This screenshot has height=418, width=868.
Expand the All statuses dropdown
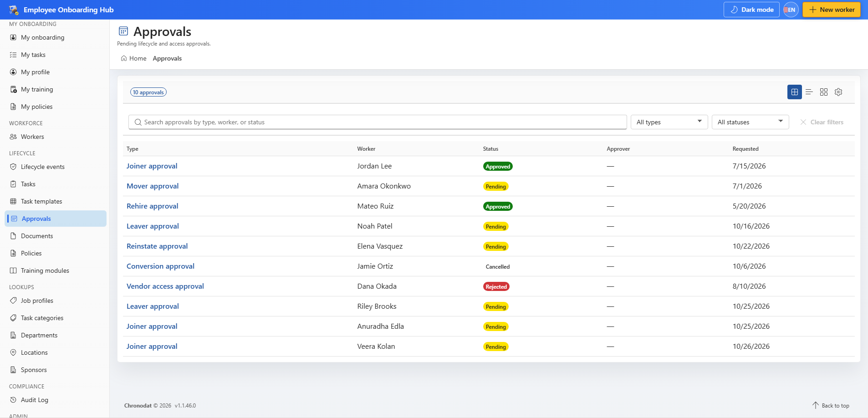tap(750, 122)
